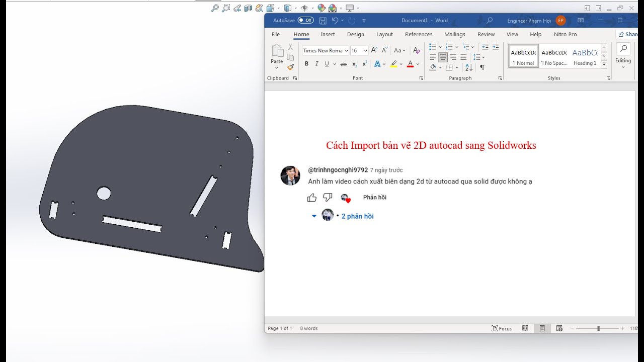Open Change Case Aa dropdown

tap(399, 50)
